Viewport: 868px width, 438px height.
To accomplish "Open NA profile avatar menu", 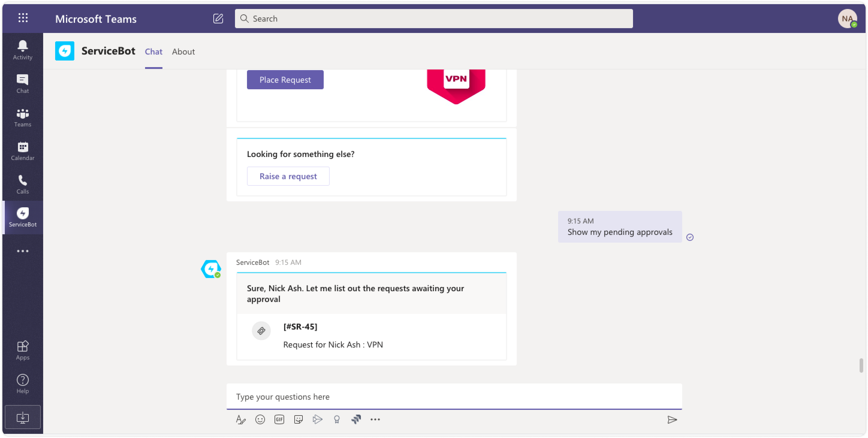I will pyautogui.click(x=847, y=19).
